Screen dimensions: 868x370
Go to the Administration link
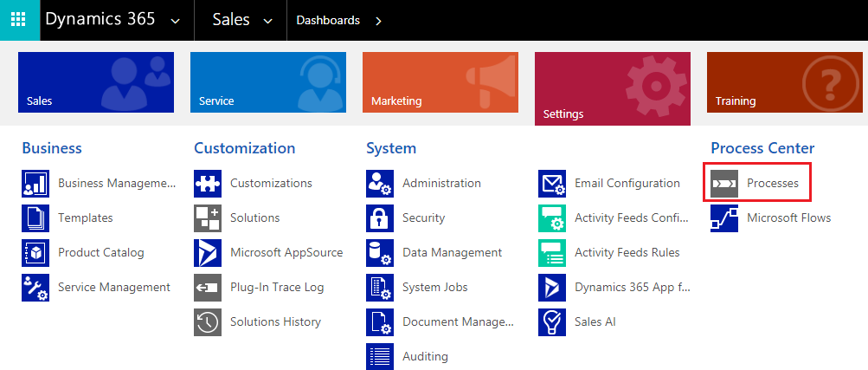[441, 183]
